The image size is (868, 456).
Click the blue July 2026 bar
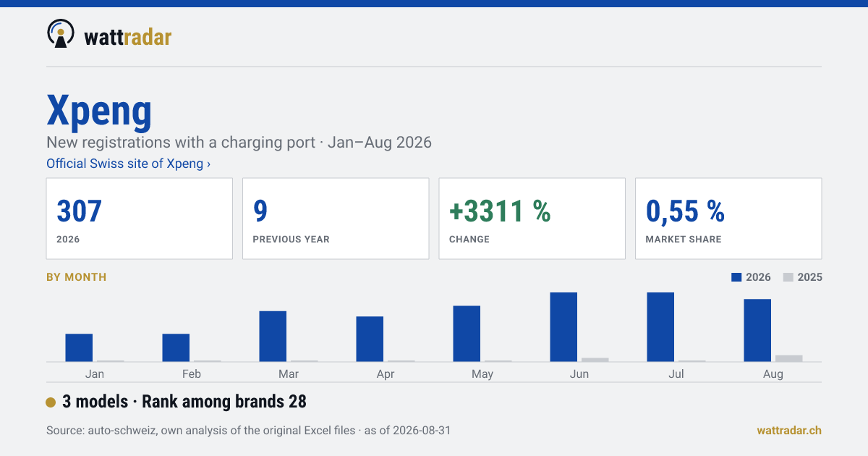660,327
